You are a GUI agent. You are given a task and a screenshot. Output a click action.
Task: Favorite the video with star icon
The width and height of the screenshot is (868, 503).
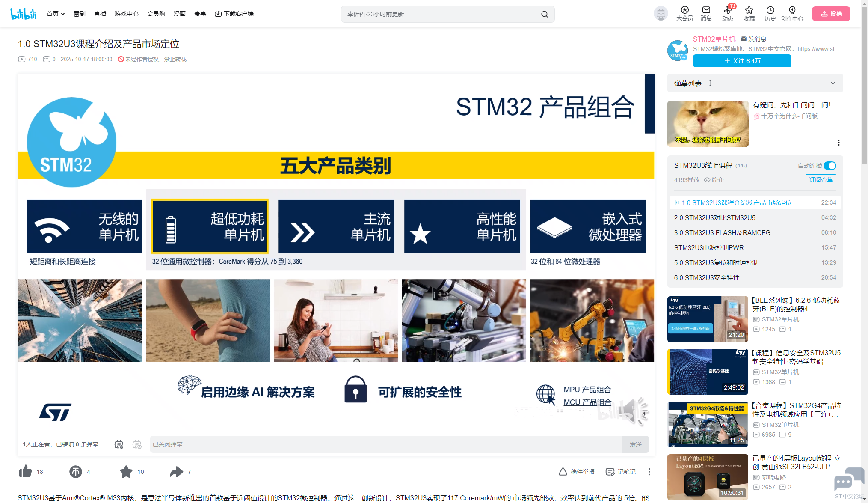(126, 471)
